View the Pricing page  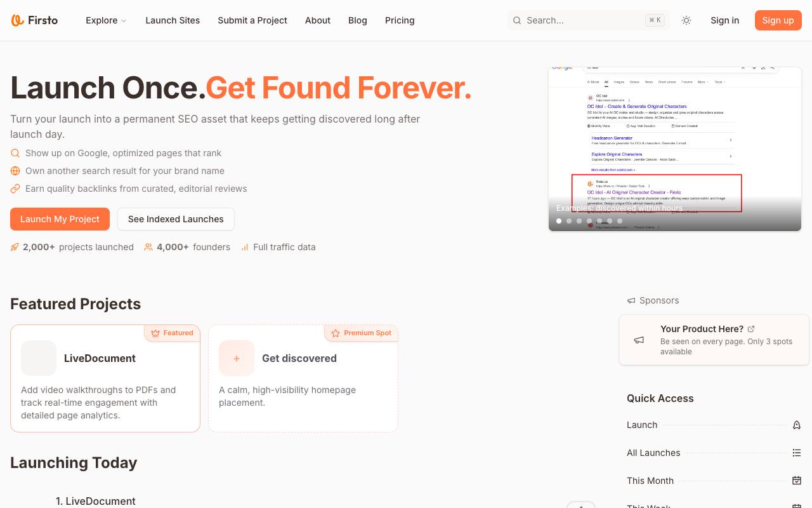(400, 20)
